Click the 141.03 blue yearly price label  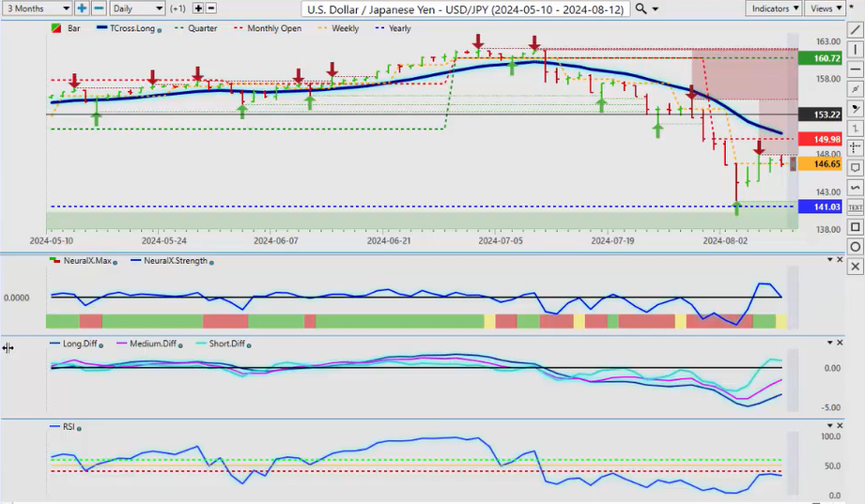[812, 206]
